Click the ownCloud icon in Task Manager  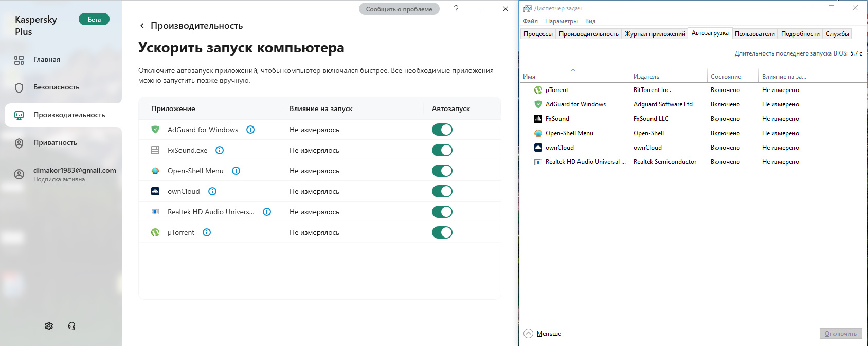(538, 148)
